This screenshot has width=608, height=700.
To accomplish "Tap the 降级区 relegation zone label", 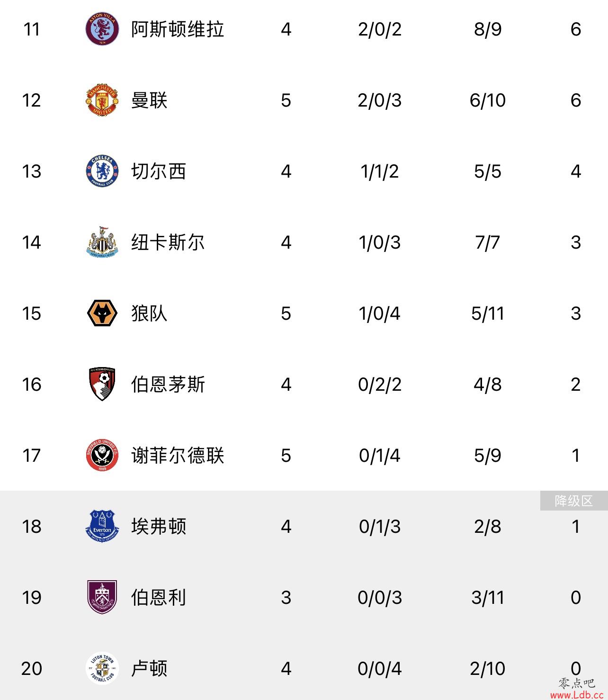I will [x=574, y=501].
